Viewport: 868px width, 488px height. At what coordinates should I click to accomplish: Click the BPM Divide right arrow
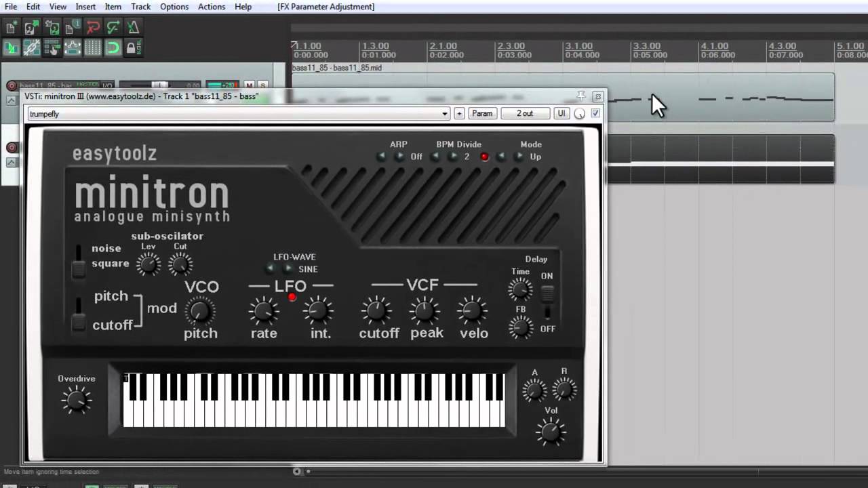[x=454, y=157]
